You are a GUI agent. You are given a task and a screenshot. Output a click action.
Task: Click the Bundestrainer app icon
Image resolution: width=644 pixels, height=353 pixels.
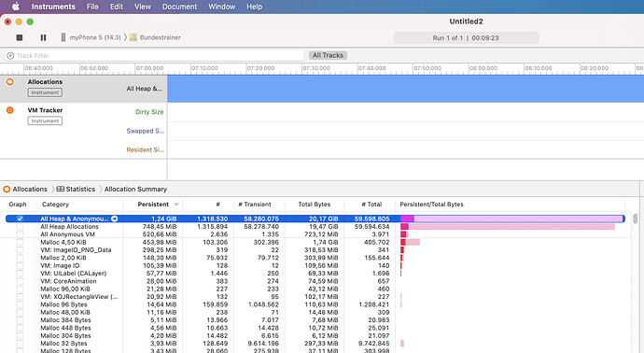(133, 37)
